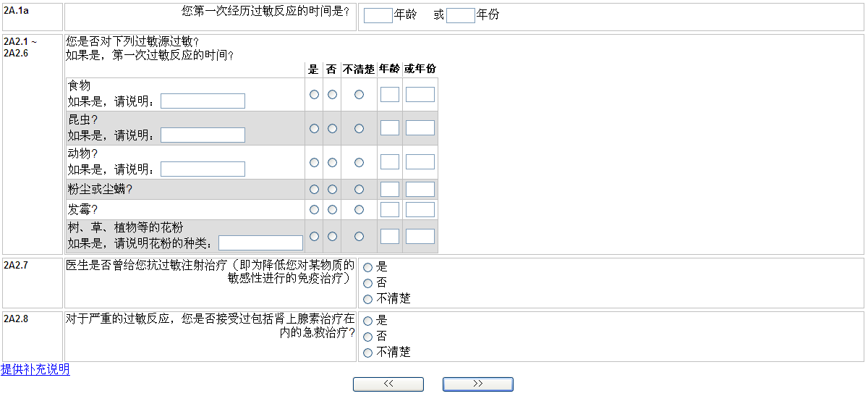Click the 昆虫 description text field
This screenshot has width=868, height=396.
(x=203, y=135)
